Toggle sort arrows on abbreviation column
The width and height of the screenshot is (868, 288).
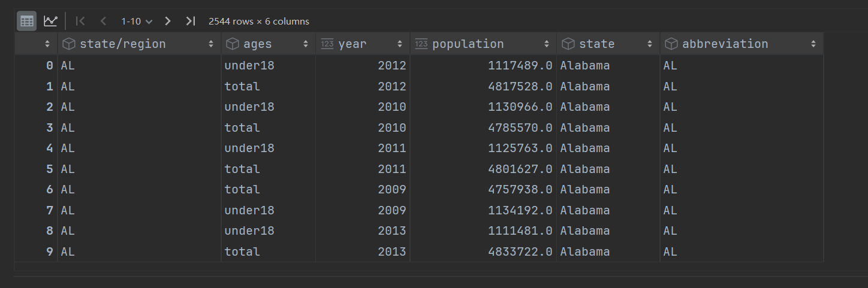pos(813,44)
